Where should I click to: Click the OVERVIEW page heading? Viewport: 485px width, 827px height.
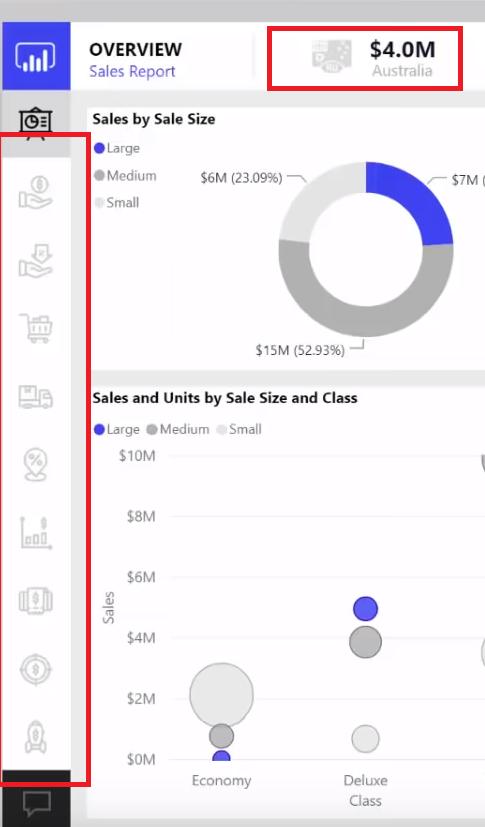click(135, 49)
